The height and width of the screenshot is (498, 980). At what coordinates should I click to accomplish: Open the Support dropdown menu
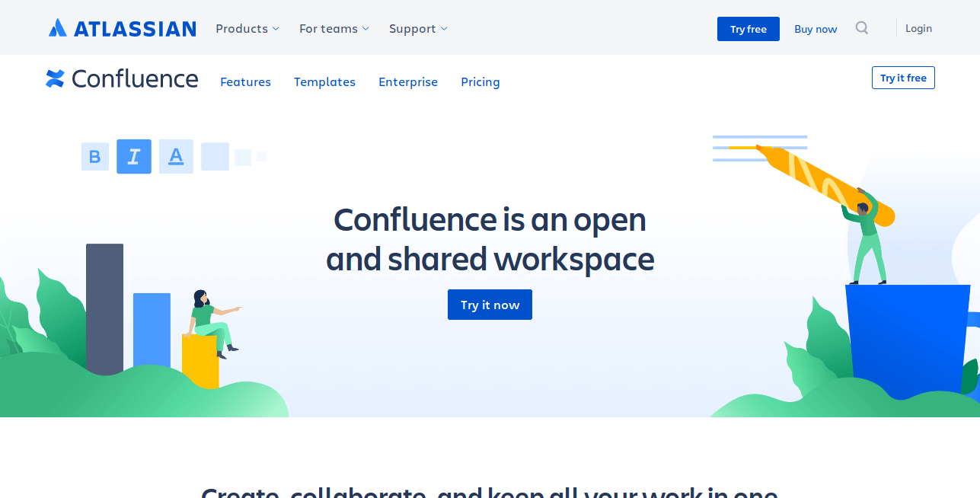coord(418,29)
